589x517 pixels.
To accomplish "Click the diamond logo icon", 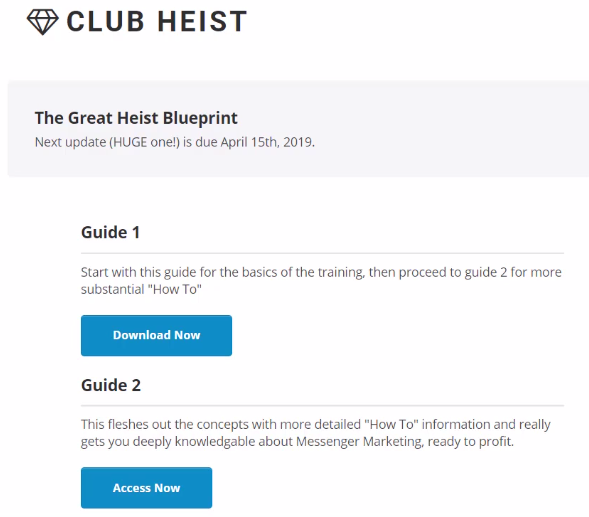I will [42, 22].
